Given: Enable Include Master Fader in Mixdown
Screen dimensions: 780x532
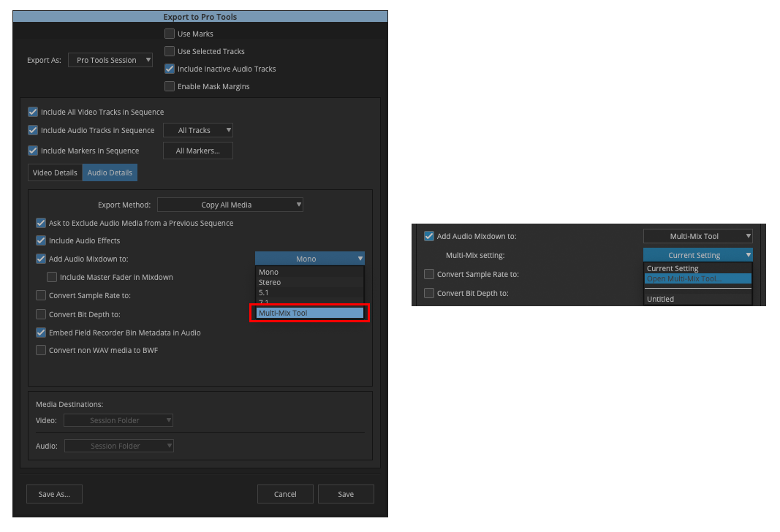Looking at the screenshot, I should pos(52,277).
